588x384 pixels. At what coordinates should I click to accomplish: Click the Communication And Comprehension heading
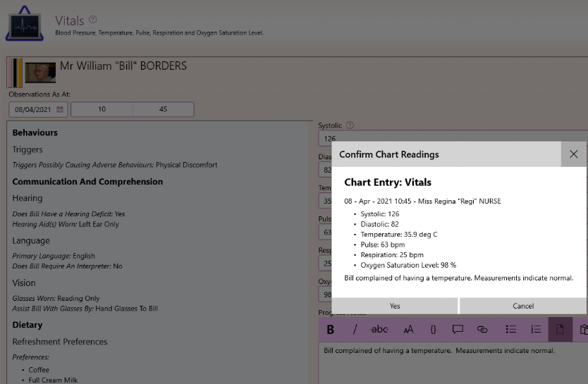(x=87, y=182)
